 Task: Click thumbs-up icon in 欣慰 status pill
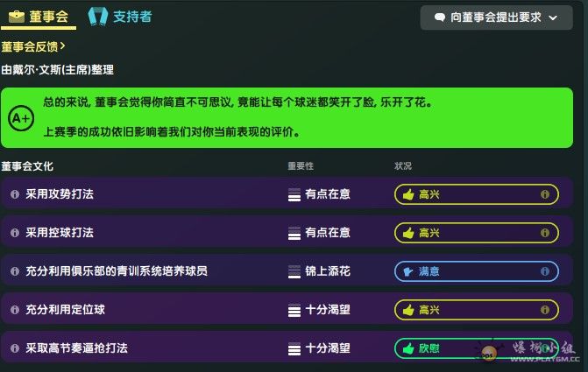click(x=407, y=348)
